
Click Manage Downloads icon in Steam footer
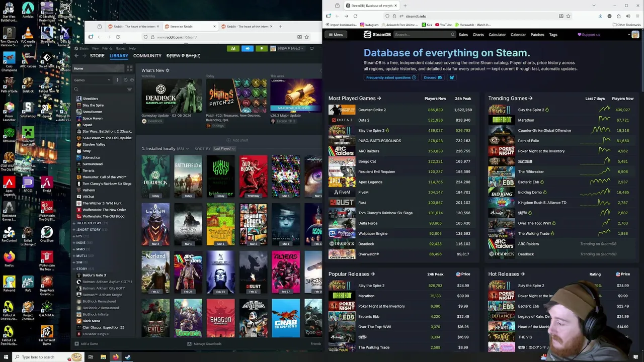(x=189, y=344)
